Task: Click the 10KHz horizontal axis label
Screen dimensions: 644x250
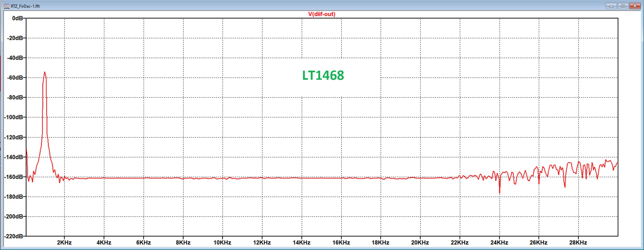Action: click(x=222, y=243)
